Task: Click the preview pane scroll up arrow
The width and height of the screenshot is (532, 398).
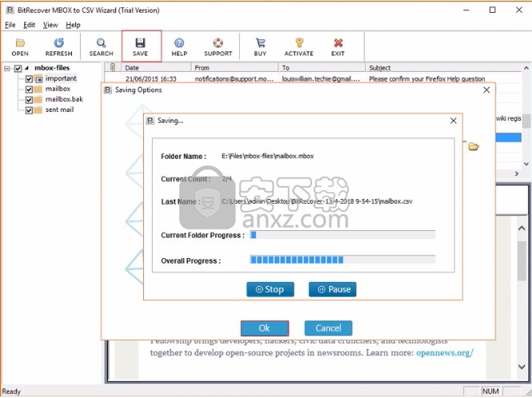Action: point(522,229)
